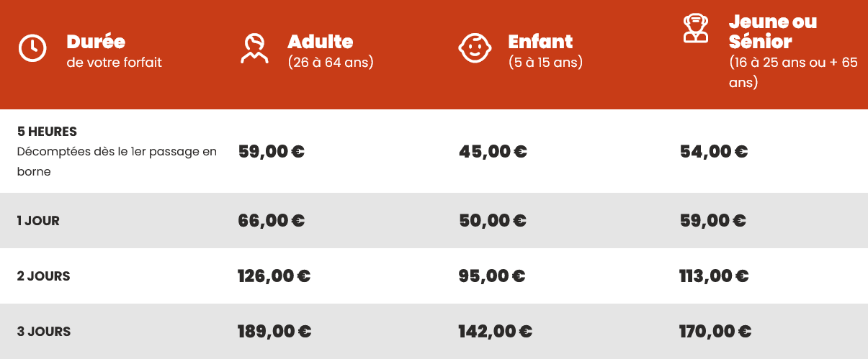
Task: Select the Jeune ou Sénior heading
Action: [x=773, y=31]
